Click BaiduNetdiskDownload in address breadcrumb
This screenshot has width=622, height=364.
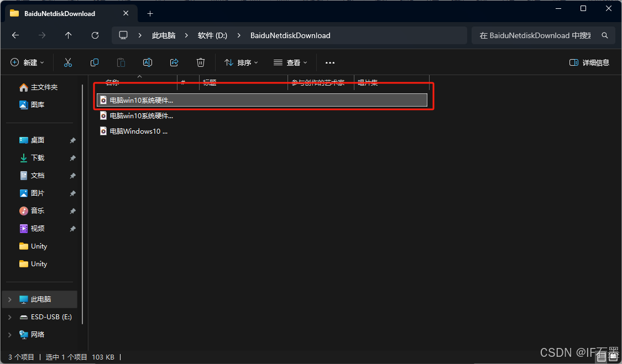coord(290,35)
